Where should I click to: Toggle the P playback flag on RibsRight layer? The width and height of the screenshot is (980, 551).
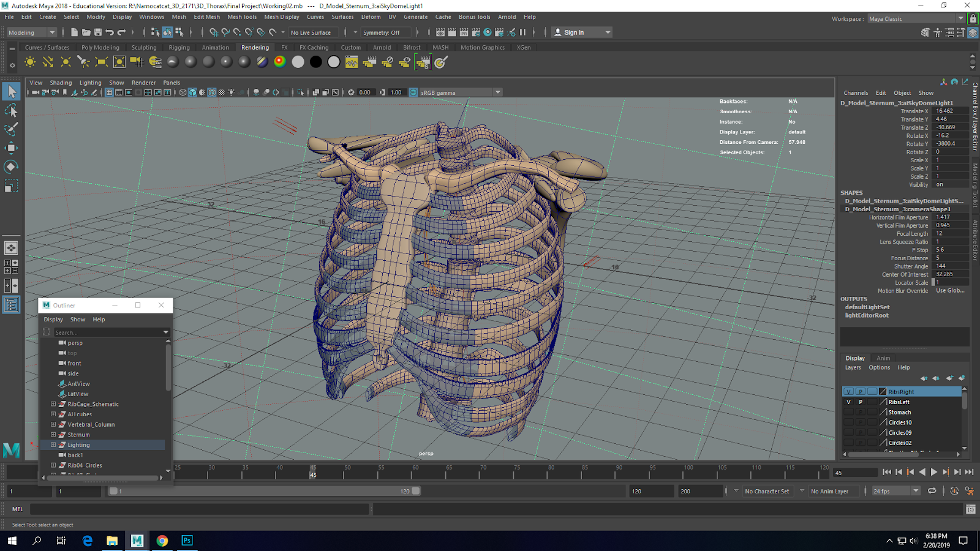pyautogui.click(x=861, y=391)
